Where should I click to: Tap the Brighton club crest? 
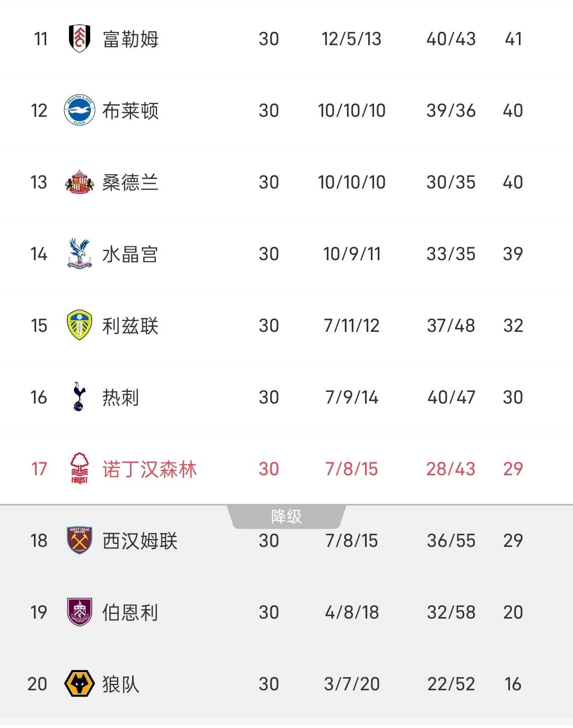(80, 110)
